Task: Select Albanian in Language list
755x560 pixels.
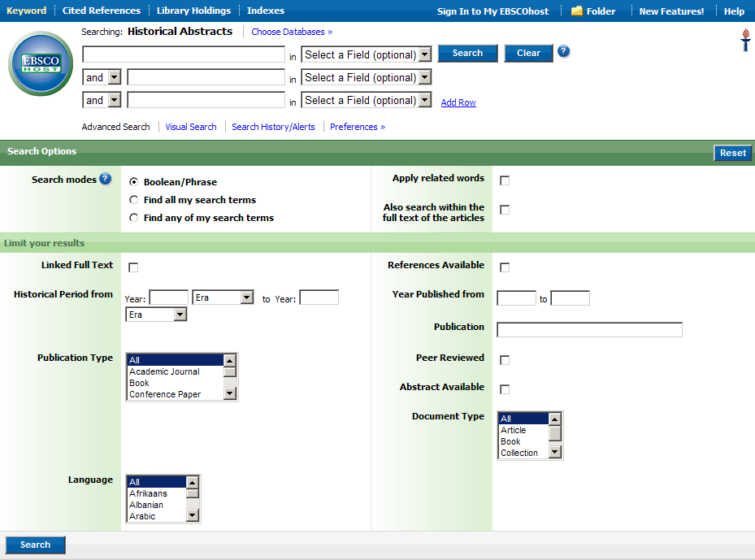Action: click(x=157, y=505)
